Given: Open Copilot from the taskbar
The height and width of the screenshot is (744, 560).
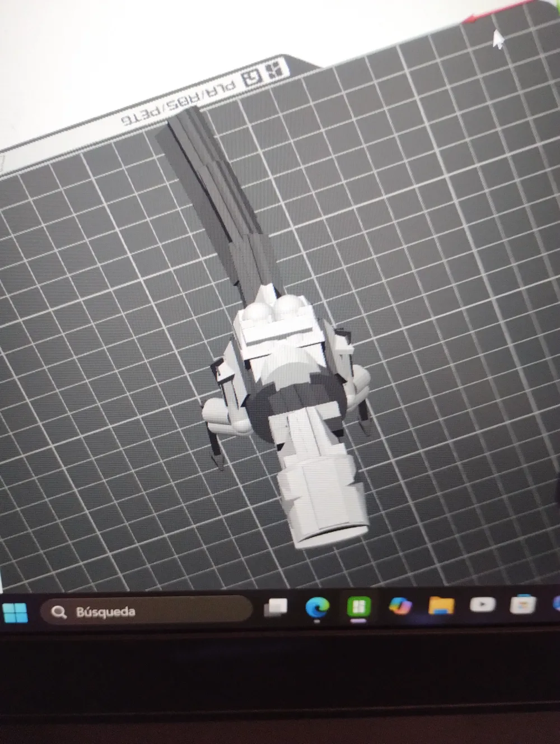Looking at the screenshot, I should [400, 606].
